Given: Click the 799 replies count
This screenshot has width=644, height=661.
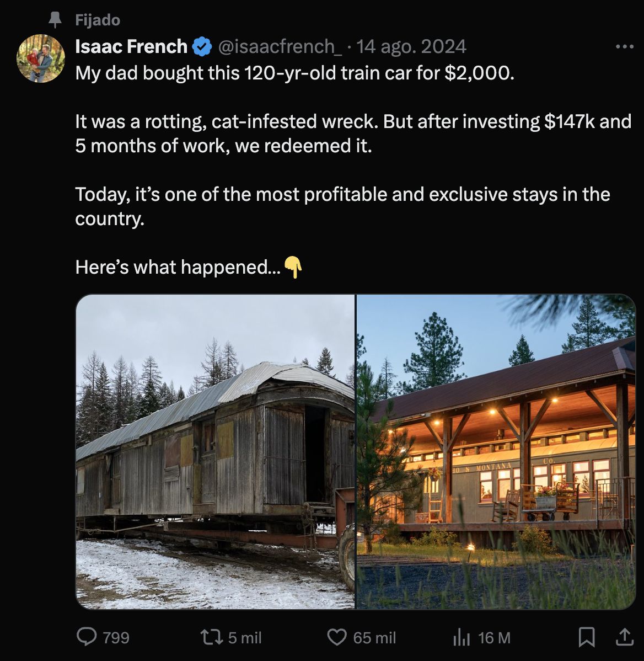Looking at the screenshot, I should coord(116,638).
